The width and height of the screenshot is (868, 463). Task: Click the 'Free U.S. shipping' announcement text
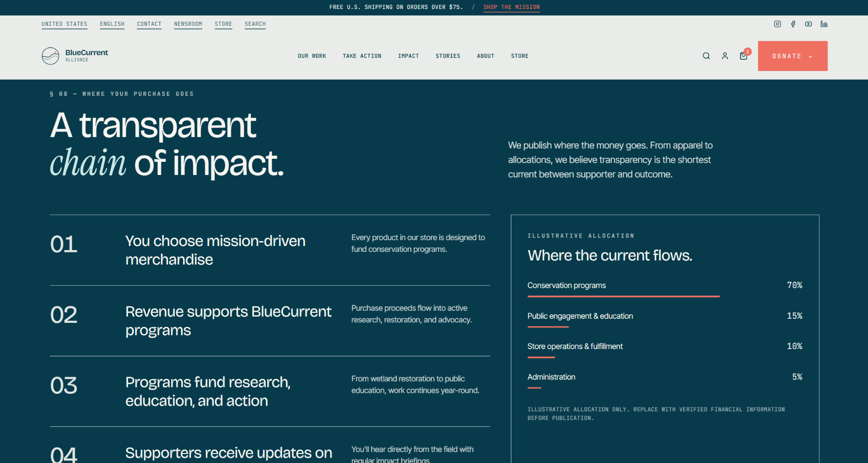pyautogui.click(x=396, y=7)
